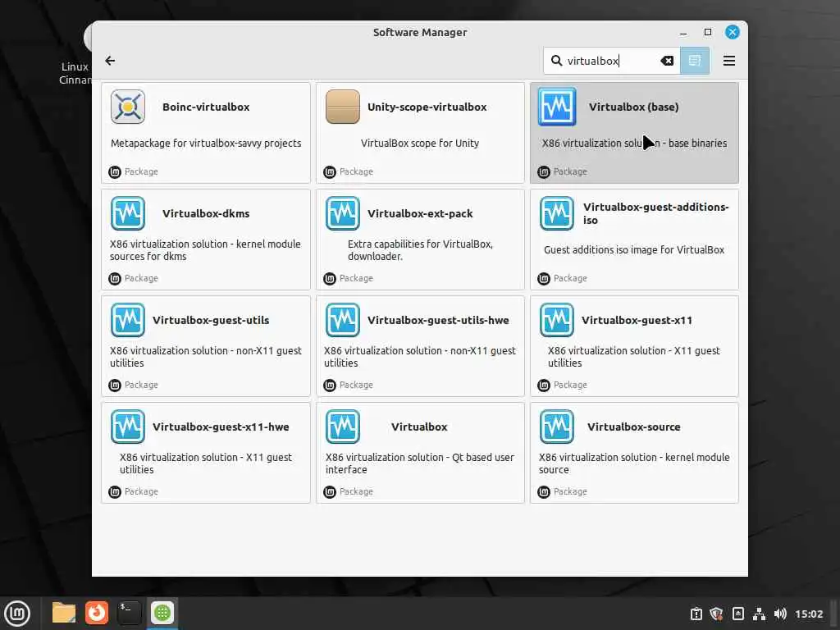Screen dimensions: 840x630
Task: Launch Firefox from the taskbar
Action: [x=97, y=613]
